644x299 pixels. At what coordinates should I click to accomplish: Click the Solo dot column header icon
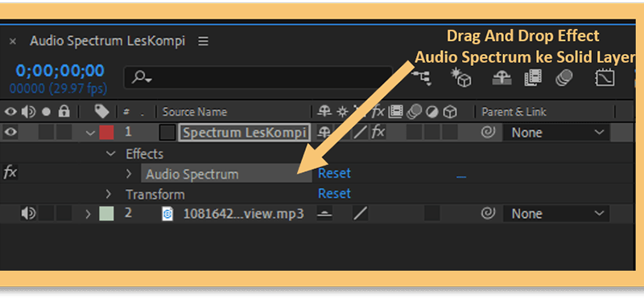tap(47, 112)
